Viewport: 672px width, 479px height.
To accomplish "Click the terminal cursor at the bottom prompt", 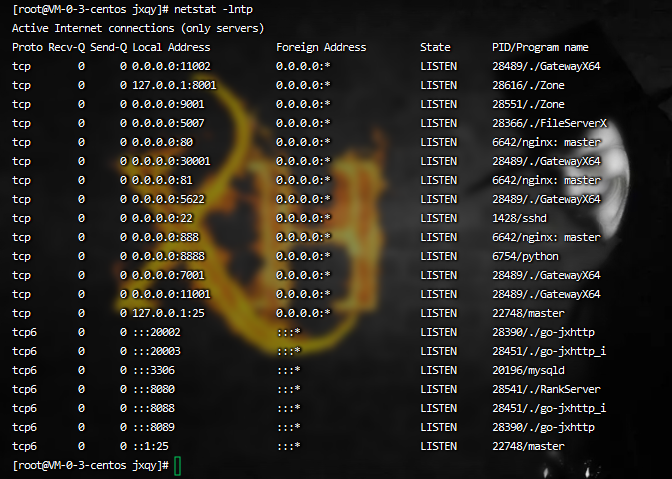I will click(x=177, y=466).
